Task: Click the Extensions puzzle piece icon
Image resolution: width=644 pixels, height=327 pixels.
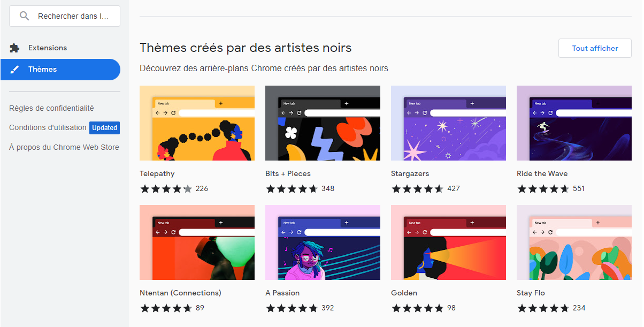Action: 14,48
